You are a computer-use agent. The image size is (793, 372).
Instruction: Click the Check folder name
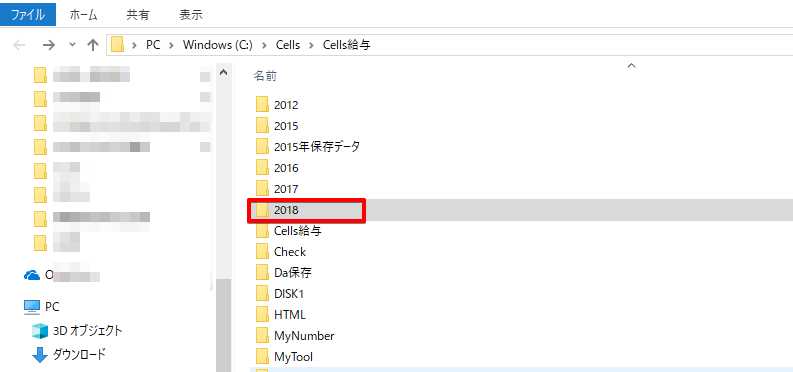tap(290, 252)
